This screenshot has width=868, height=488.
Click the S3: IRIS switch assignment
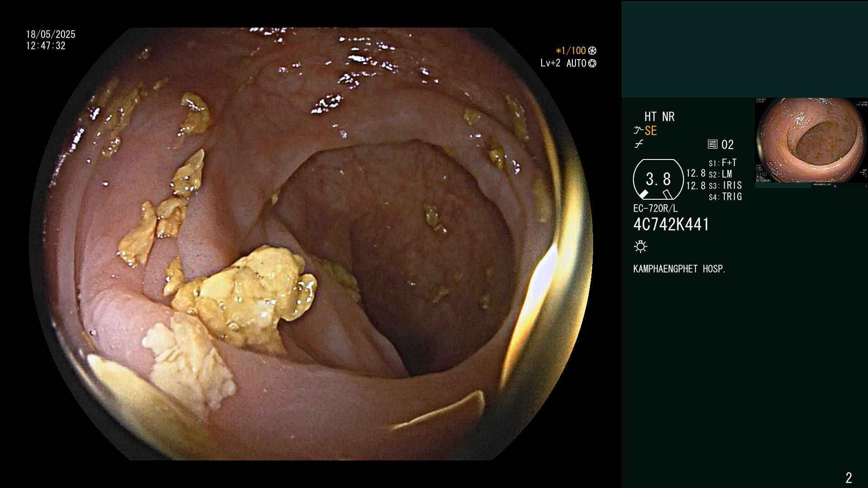tap(725, 185)
